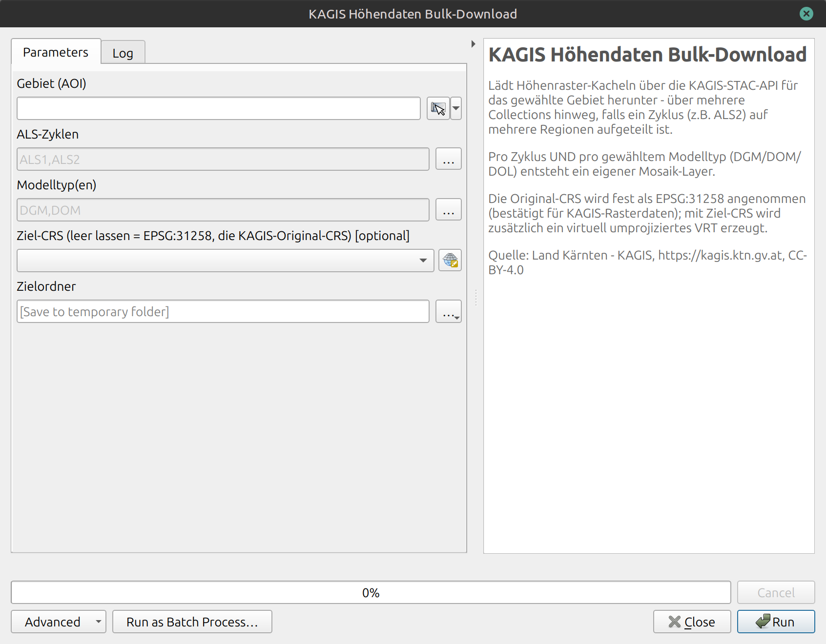Click the panel splitter handle dots
Image resolution: width=826 pixels, height=644 pixels.
(x=475, y=297)
